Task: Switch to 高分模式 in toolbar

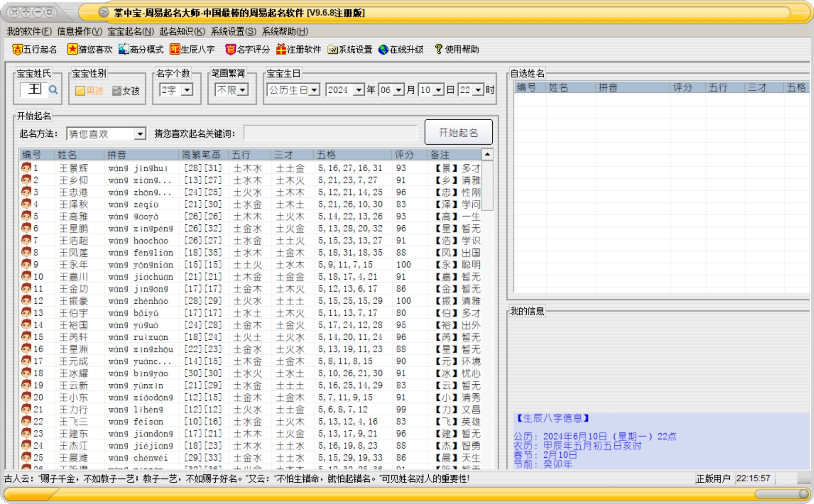Action: [141, 49]
